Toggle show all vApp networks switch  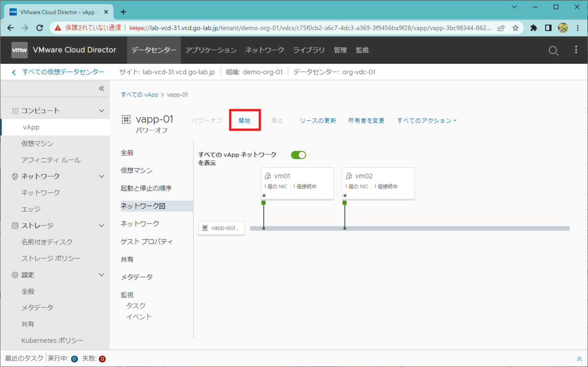(298, 155)
